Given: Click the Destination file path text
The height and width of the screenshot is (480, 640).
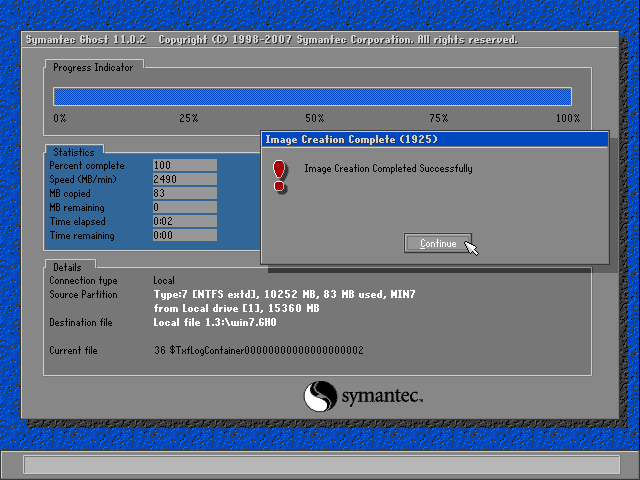Looking at the screenshot, I should click(x=214, y=323).
